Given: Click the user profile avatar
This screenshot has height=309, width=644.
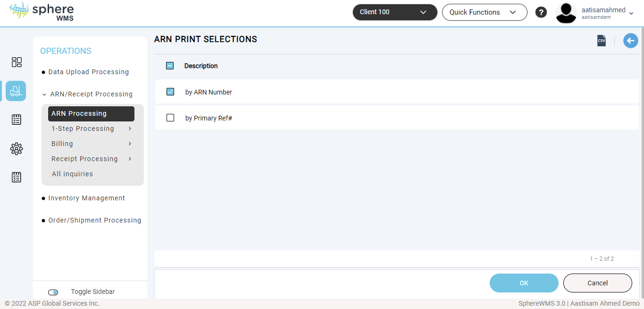Looking at the screenshot, I should (566, 13).
